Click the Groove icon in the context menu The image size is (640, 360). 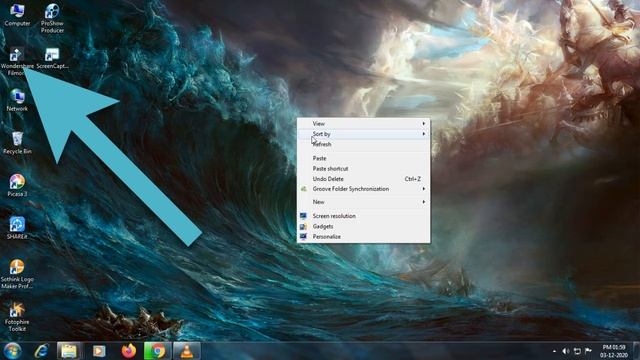(303, 189)
